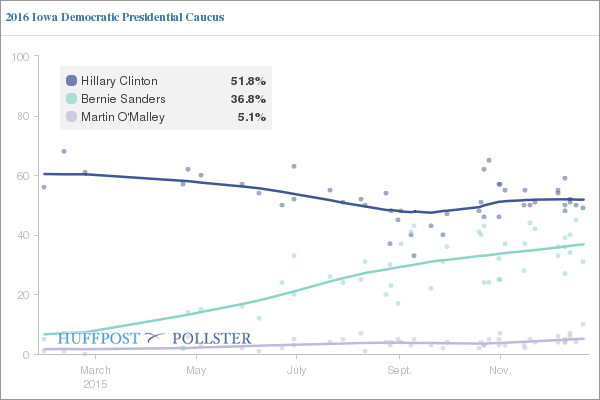Click the 51.8% value in the legend
600x400 pixels.
248,80
